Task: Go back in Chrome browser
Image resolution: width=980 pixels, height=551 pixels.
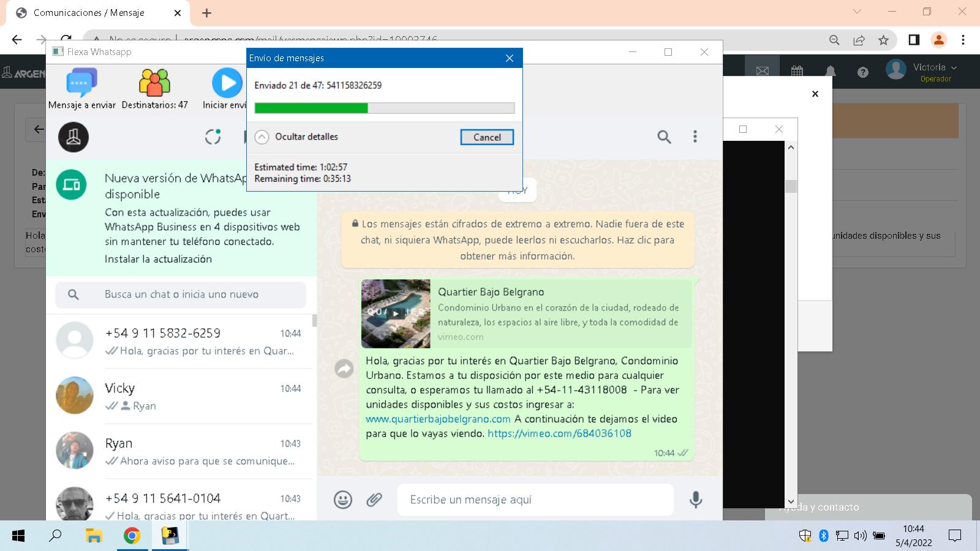Action: [17, 40]
